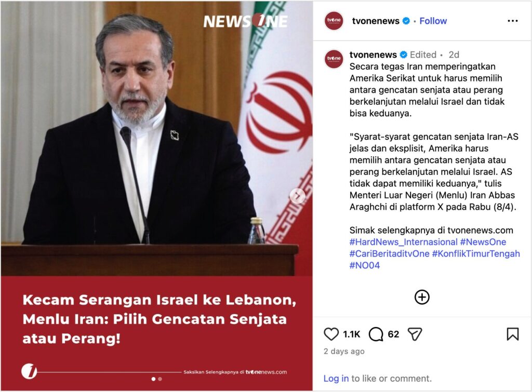Image resolution: width=532 pixels, height=392 pixels.
Task: Open #NO04 hashtag
Action: tap(365, 265)
